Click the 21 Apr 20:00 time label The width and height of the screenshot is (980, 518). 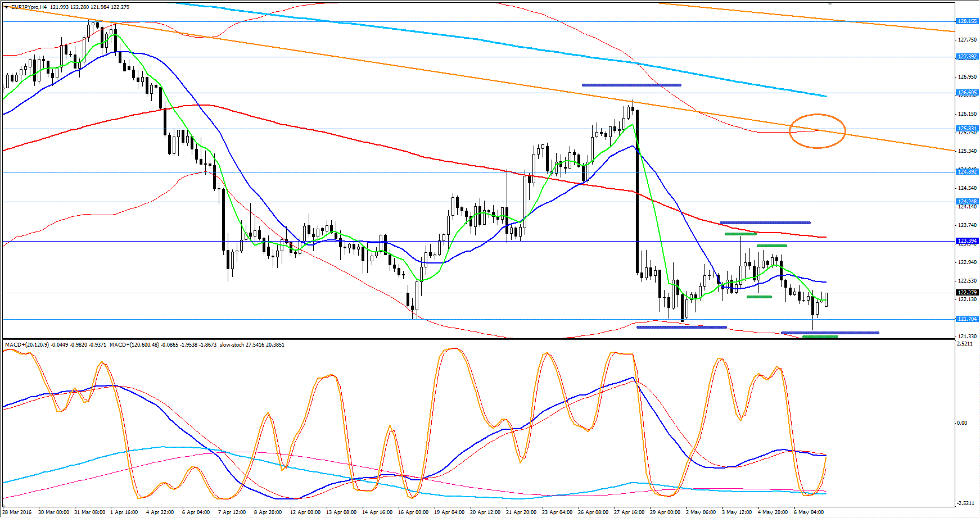pos(521,512)
